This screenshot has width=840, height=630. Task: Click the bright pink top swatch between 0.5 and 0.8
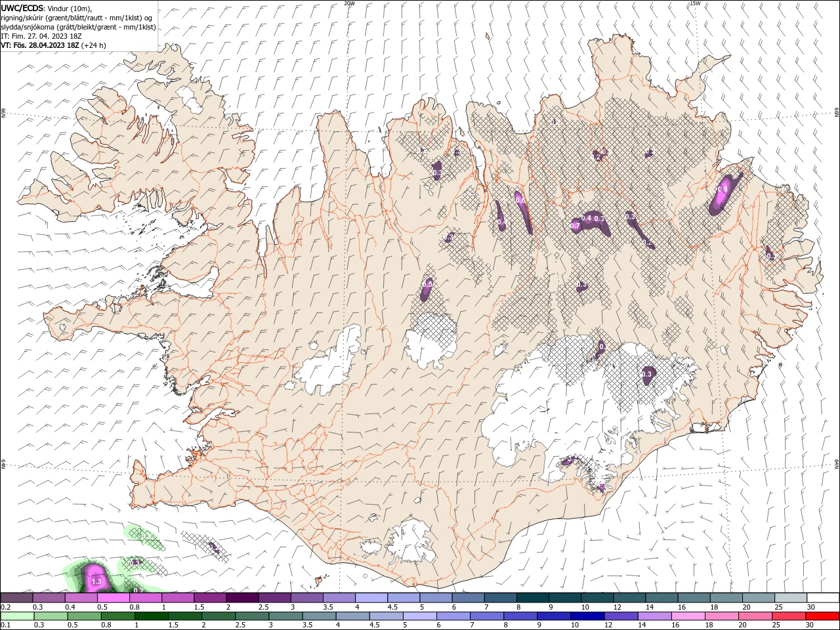pyautogui.click(x=114, y=598)
